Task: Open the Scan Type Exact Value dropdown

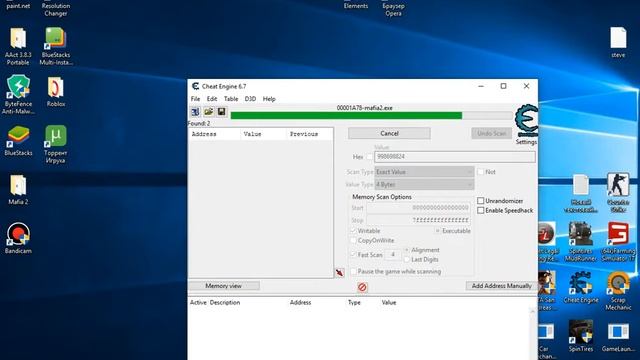Action: [x=424, y=172]
